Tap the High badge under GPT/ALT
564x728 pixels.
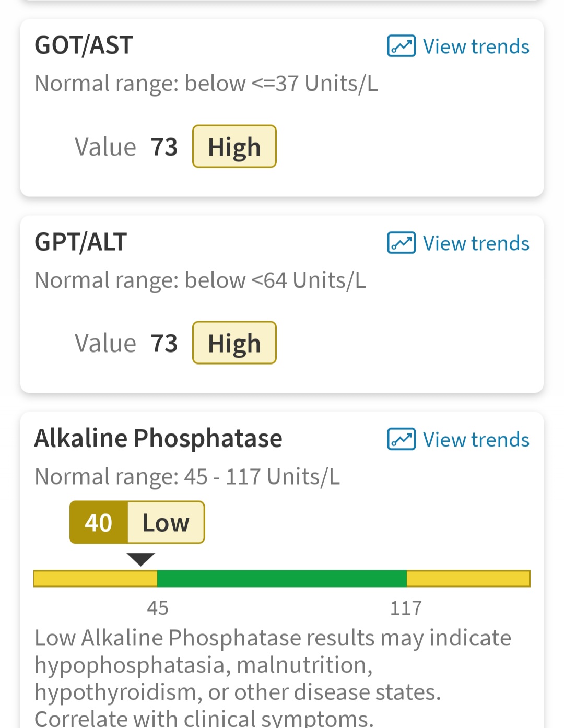(234, 343)
